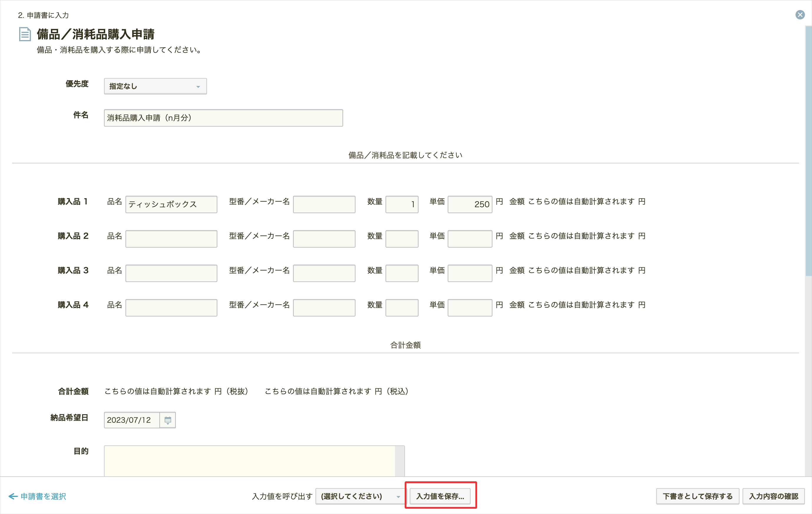Click the 件名 text field
This screenshot has height=514, width=812.
(223, 118)
